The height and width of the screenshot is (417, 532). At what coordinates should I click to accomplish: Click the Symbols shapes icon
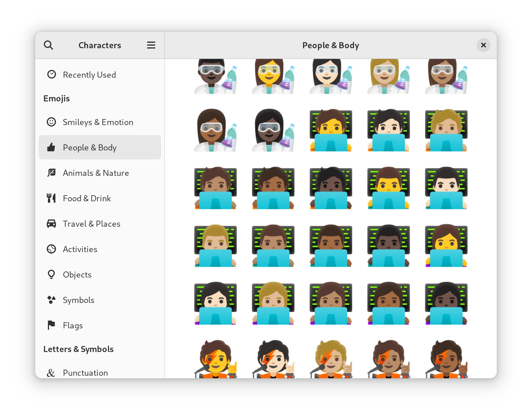[x=52, y=300]
